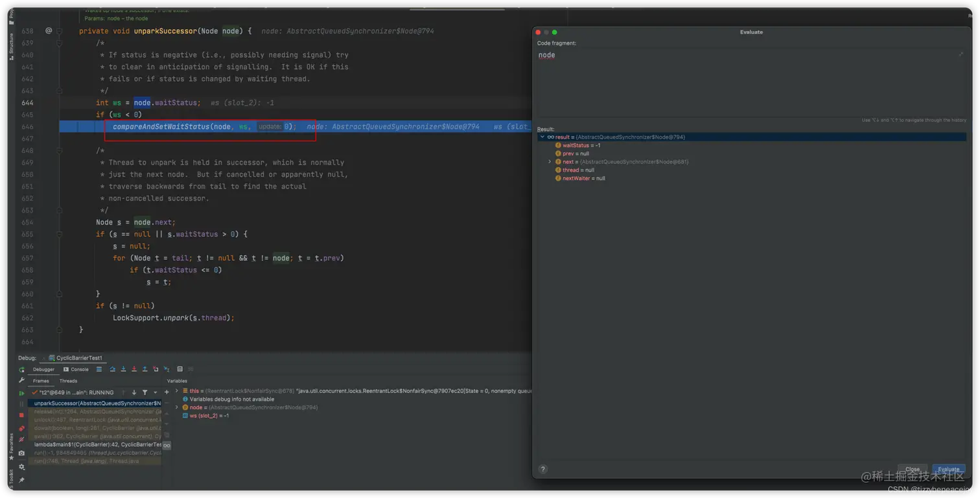Click 'LockSupport.unpark(s.thread);' code text
Viewport: 980px width, 498px height.
tap(173, 318)
